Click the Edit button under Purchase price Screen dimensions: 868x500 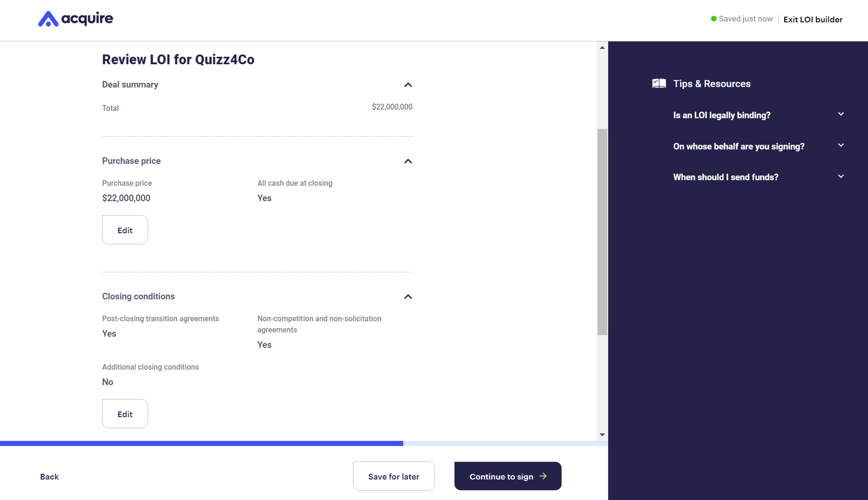[124, 230]
